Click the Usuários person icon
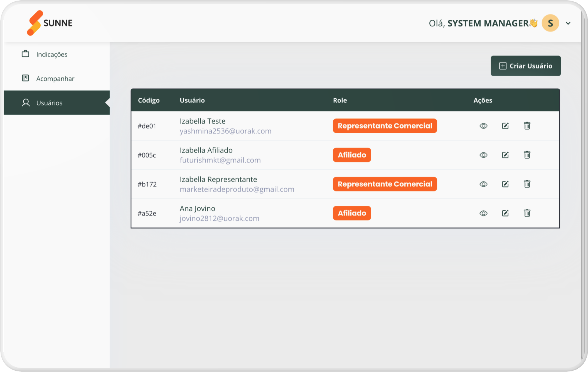This screenshot has width=588, height=372. click(26, 103)
